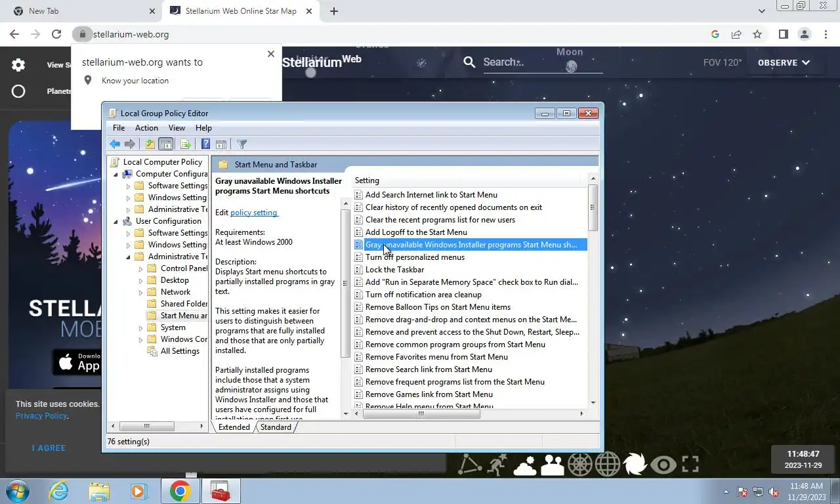This screenshot has height=504, width=840.
Task: Switch to the Standard tab
Action: [x=276, y=427]
